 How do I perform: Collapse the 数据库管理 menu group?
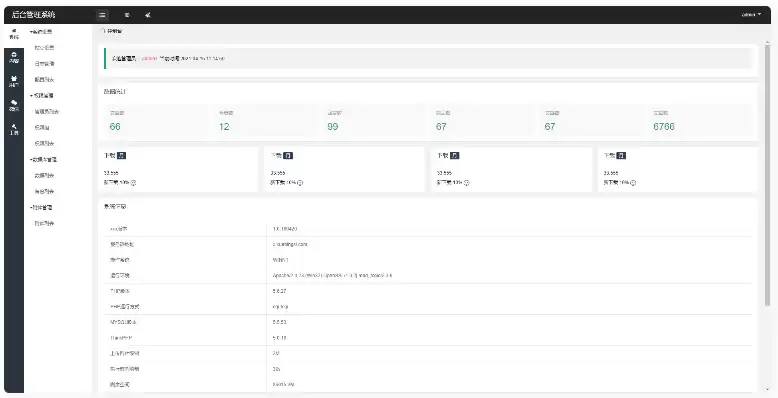tap(44, 160)
